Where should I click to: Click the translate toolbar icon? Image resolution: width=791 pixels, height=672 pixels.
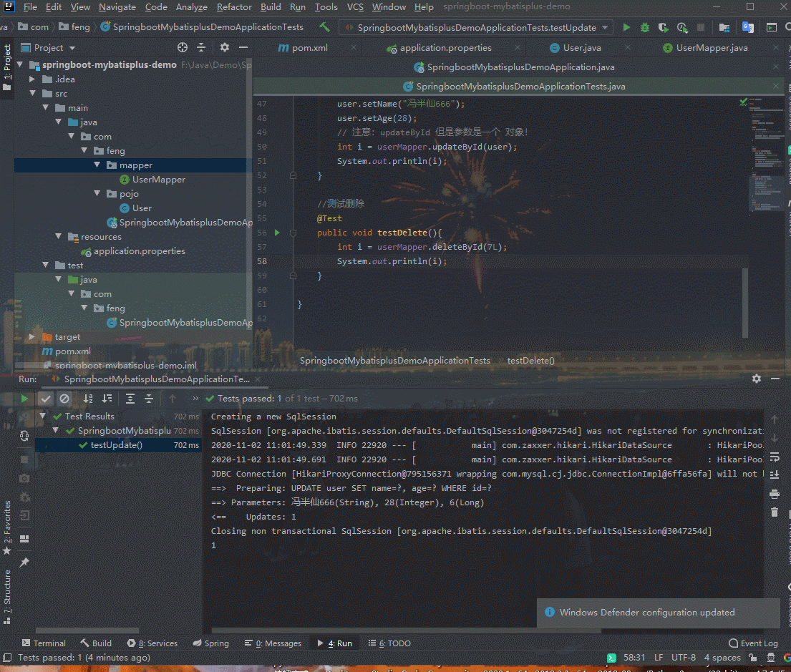coord(747,27)
